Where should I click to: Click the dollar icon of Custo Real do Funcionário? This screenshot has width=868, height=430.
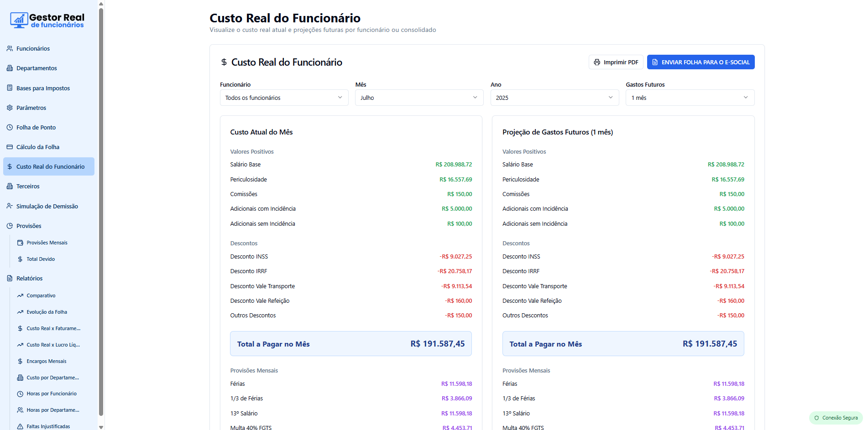(x=10, y=166)
